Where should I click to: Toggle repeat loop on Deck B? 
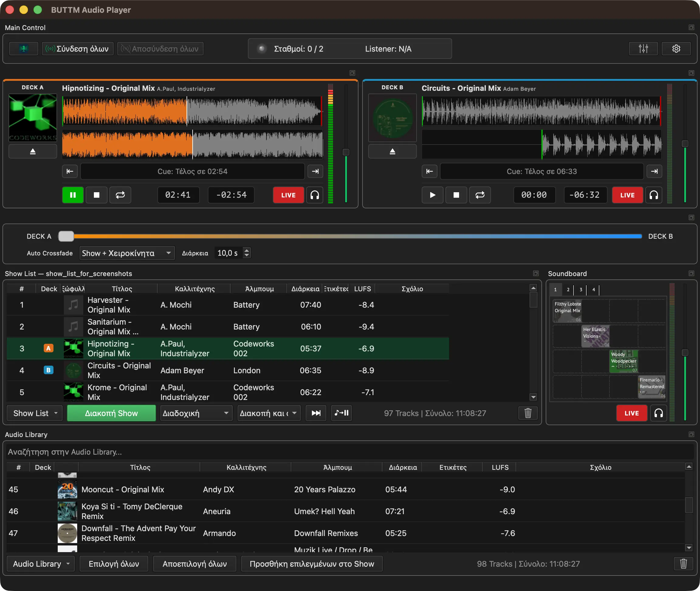click(480, 195)
